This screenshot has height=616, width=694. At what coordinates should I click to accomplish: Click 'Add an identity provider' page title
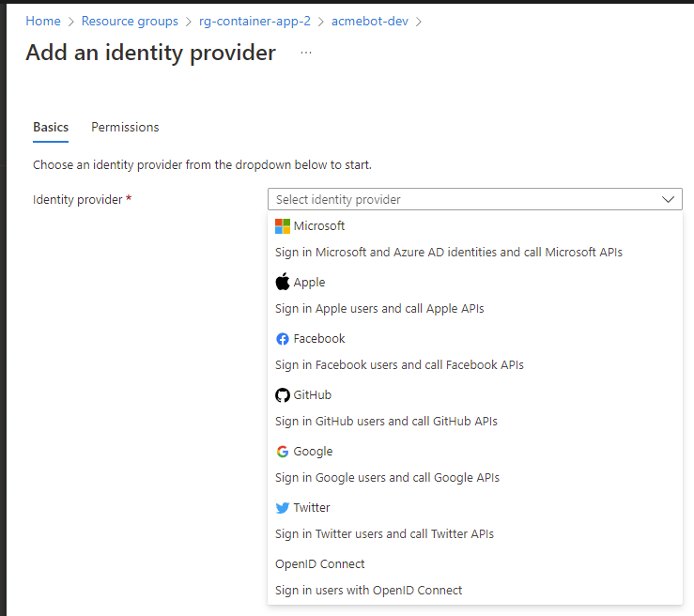150,53
